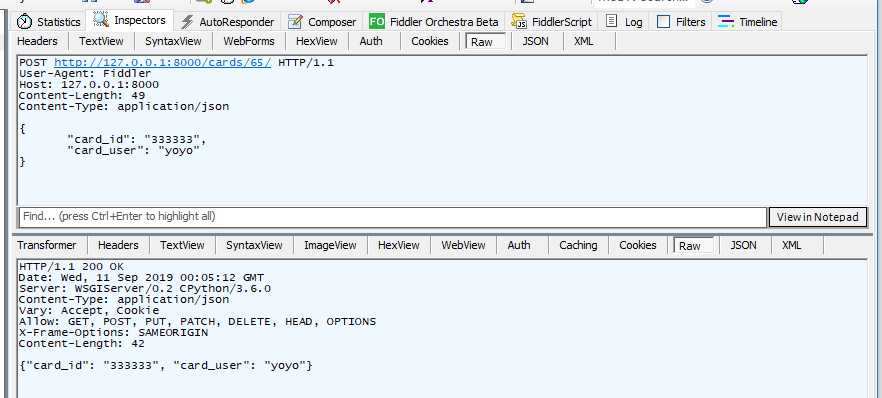
Task: Select request JSON inspector tab
Action: [x=536, y=41]
